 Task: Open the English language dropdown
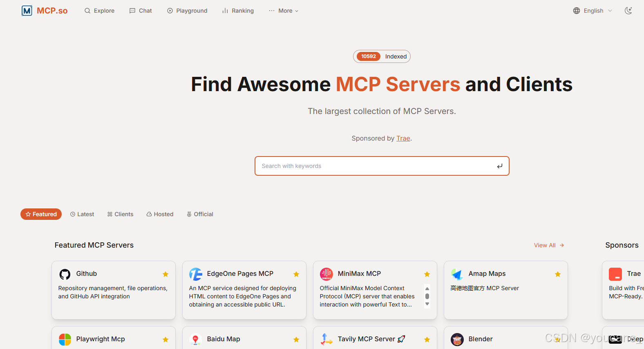(593, 11)
